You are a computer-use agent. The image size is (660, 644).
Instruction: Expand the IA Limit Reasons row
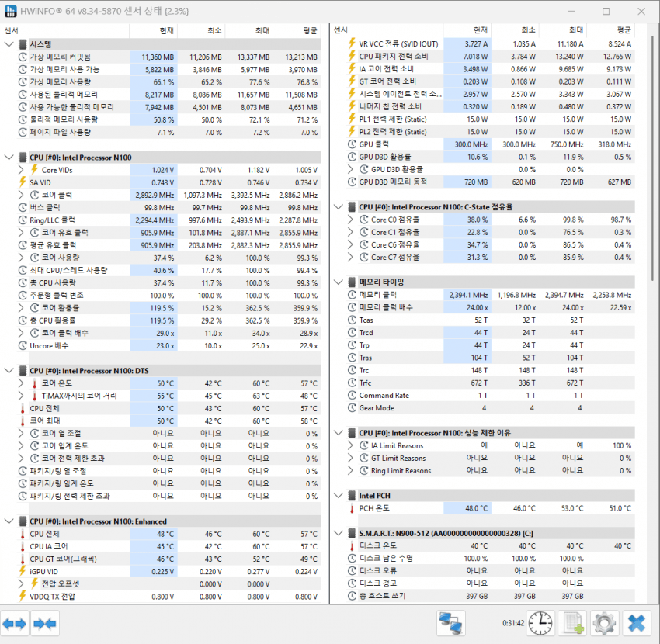pos(351,445)
